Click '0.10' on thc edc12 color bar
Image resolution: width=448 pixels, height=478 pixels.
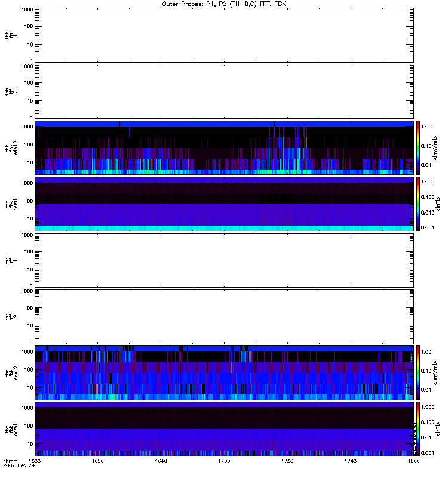click(426, 370)
